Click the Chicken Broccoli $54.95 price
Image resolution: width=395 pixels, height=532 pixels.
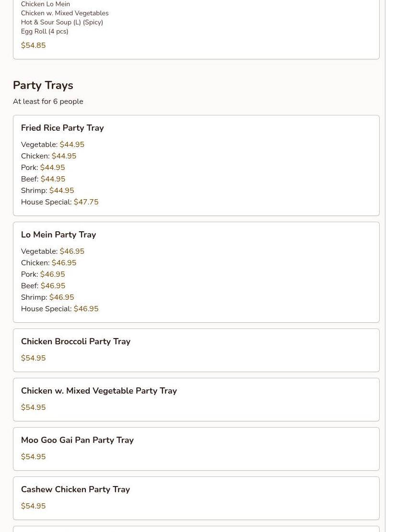33,358
